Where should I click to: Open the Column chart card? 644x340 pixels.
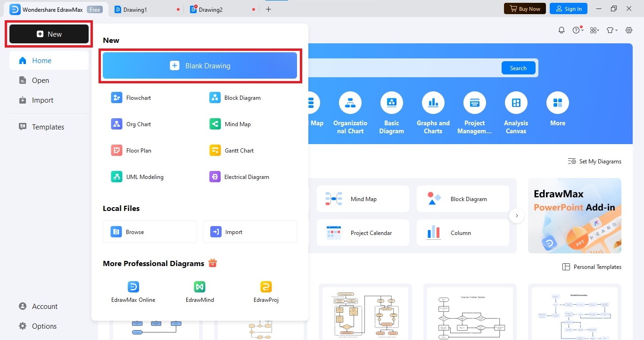click(x=463, y=233)
